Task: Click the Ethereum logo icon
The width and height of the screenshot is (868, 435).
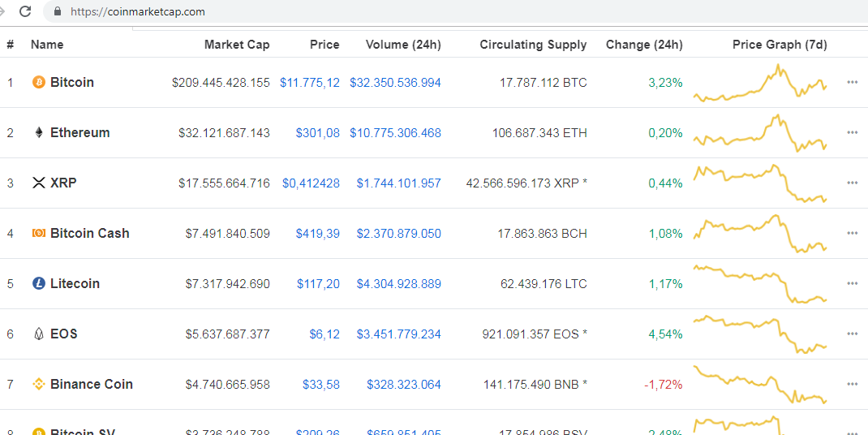Action: coord(39,133)
